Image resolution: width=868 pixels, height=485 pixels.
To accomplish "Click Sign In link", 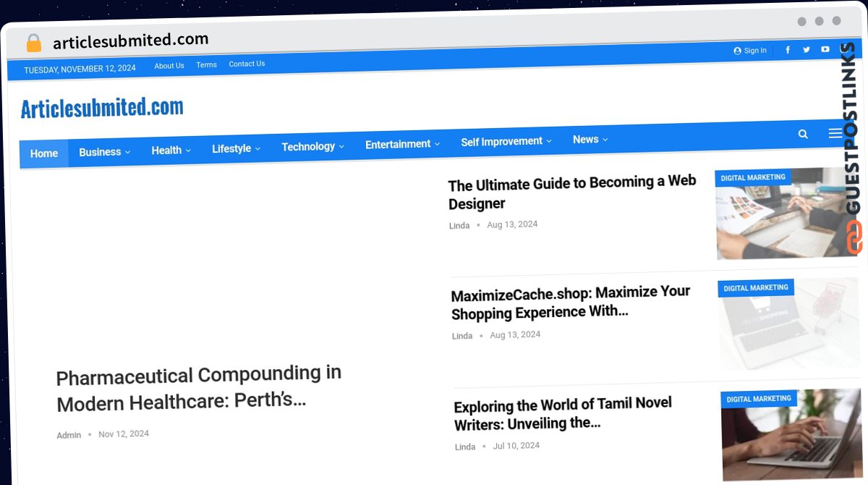I will pos(750,51).
